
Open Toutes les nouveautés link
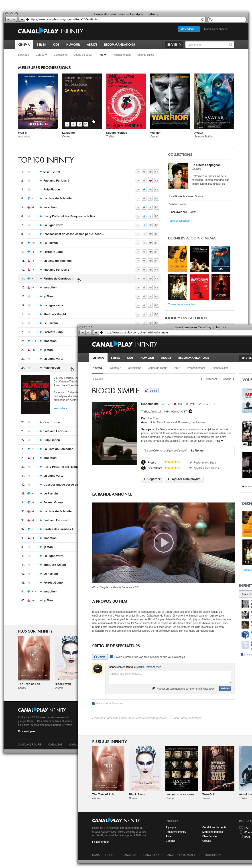182,304
